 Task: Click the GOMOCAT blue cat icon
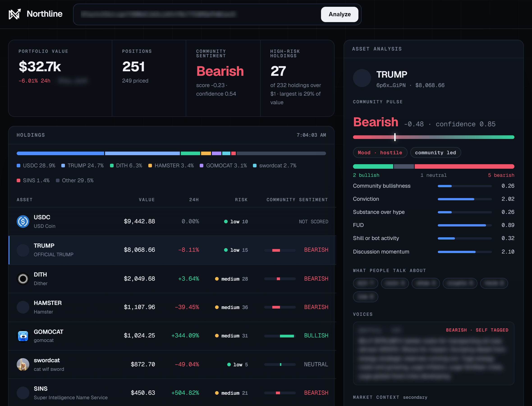tap(23, 336)
